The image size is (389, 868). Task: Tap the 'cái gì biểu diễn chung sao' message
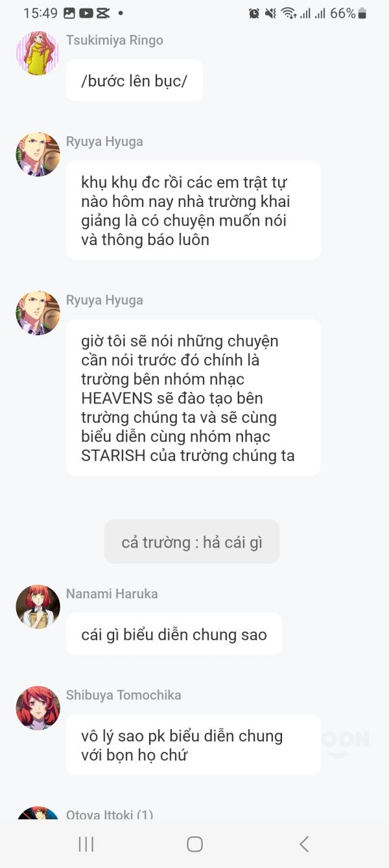174,634
